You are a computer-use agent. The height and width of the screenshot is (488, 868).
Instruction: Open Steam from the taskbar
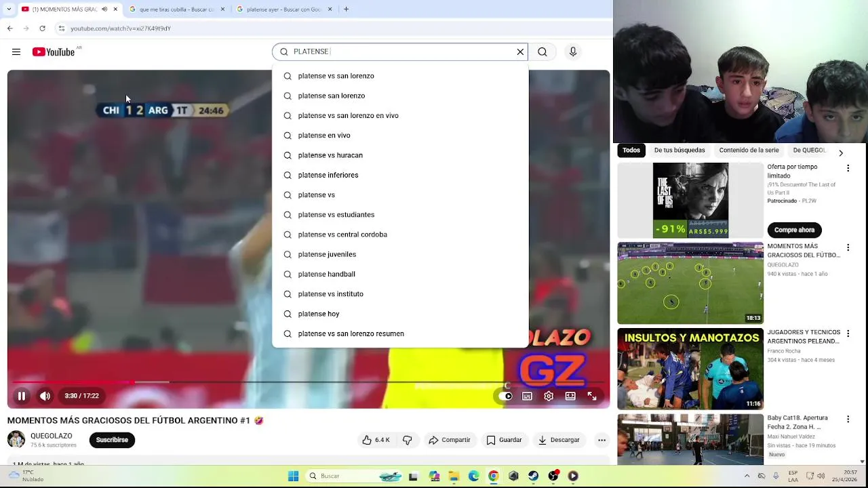533,476
